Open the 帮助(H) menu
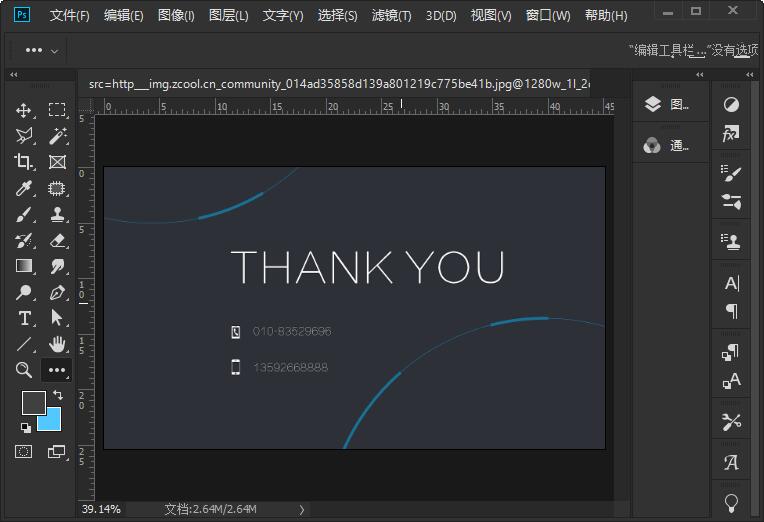The height and width of the screenshot is (522, 764). click(606, 16)
